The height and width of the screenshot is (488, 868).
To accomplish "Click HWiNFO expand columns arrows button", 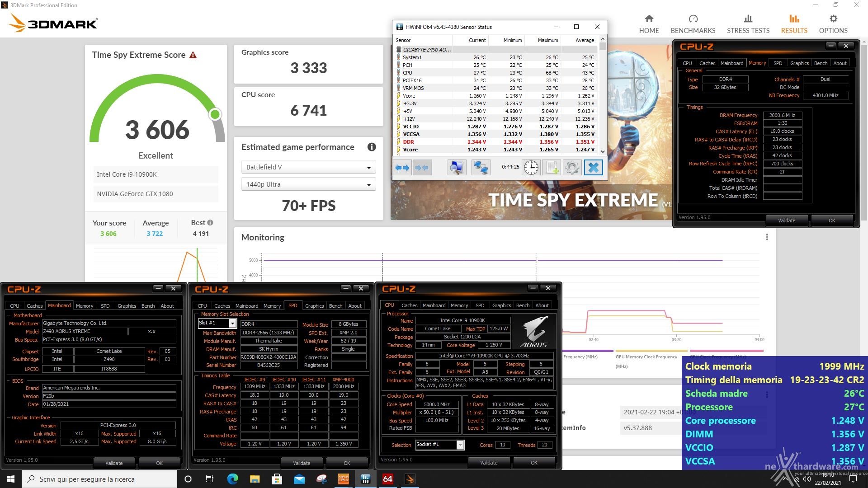I will (x=402, y=168).
